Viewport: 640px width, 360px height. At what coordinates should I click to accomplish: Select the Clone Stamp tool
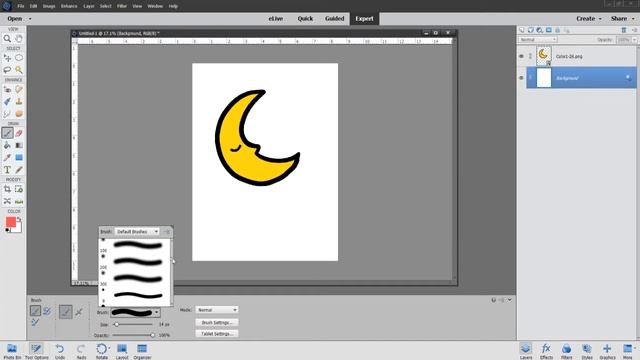point(19,101)
